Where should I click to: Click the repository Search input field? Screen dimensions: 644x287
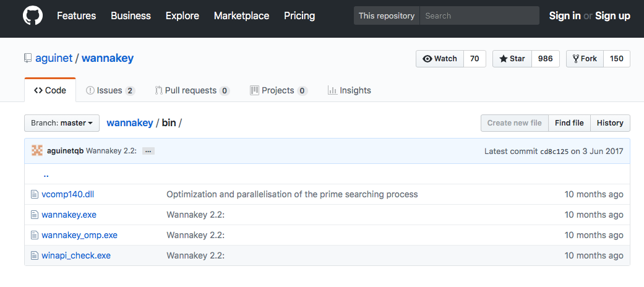point(479,15)
